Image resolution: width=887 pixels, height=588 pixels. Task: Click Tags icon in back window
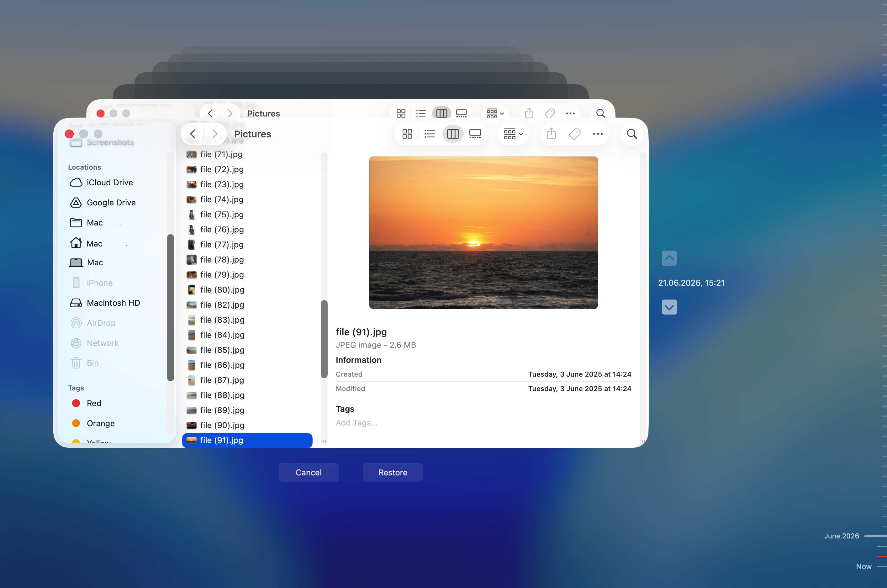(x=550, y=113)
